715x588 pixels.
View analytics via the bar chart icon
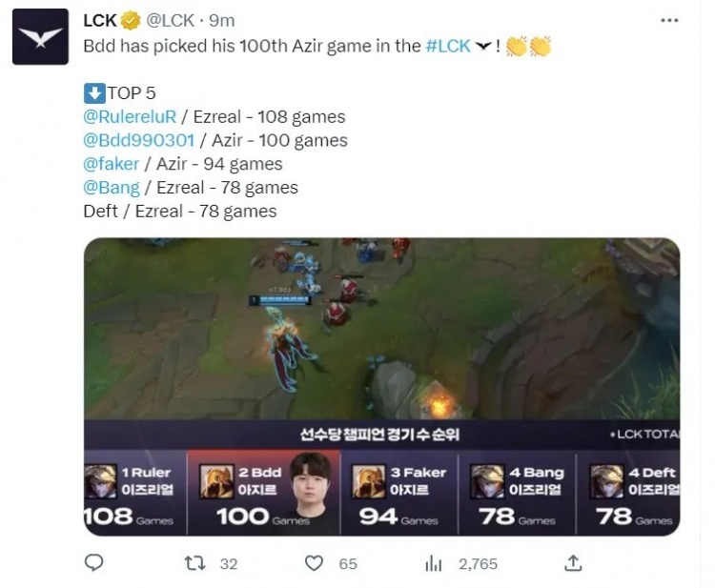point(433,564)
